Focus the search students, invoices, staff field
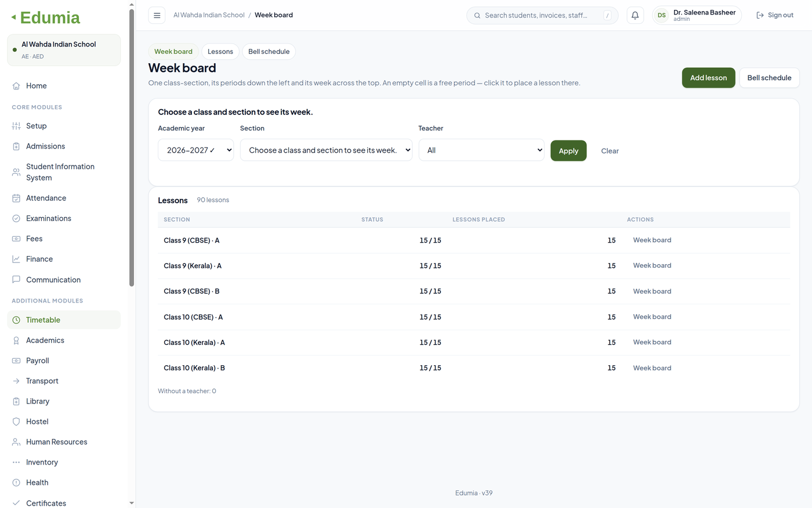812x508 pixels. pos(542,16)
